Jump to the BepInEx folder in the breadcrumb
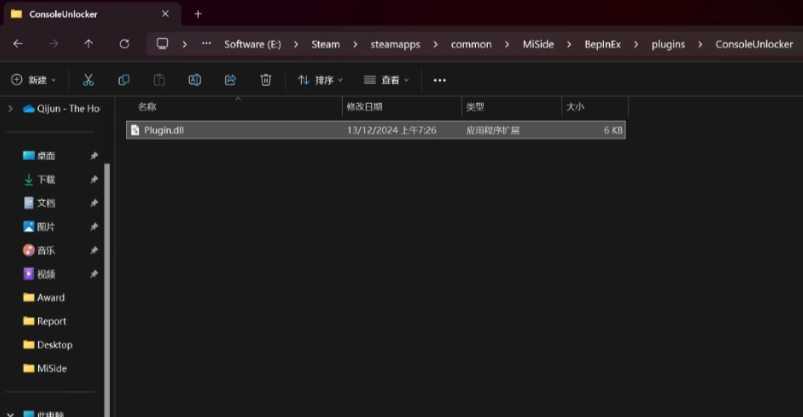 coord(604,44)
